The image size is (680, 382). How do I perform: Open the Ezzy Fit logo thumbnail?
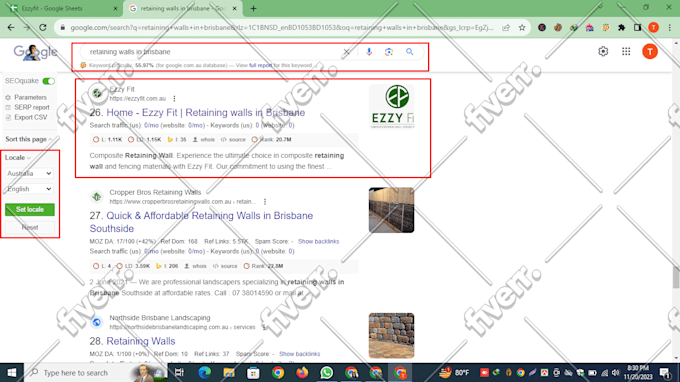[x=391, y=107]
